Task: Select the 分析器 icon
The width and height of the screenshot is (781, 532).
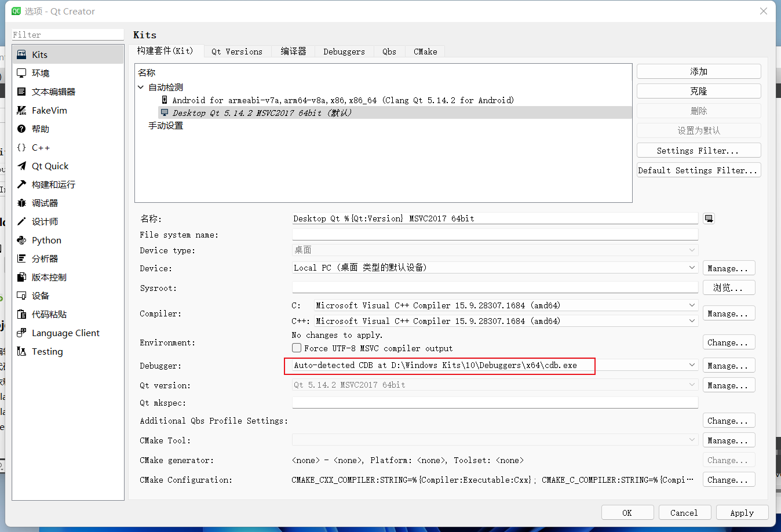Action: coord(21,258)
